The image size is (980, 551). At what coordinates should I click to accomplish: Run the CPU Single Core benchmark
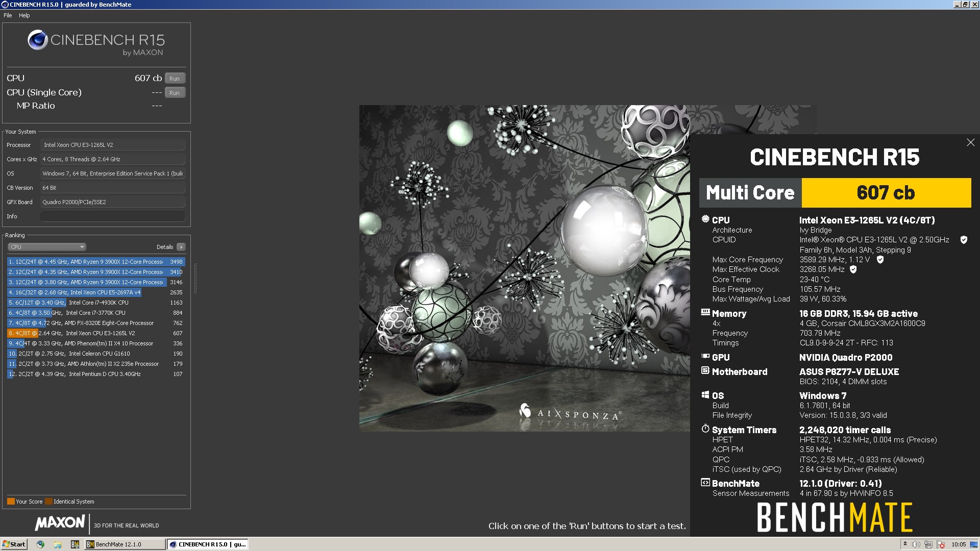[x=175, y=93]
